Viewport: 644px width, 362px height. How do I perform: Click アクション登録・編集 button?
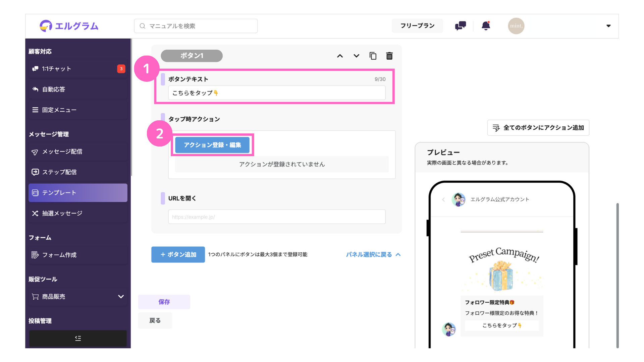pos(212,145)
